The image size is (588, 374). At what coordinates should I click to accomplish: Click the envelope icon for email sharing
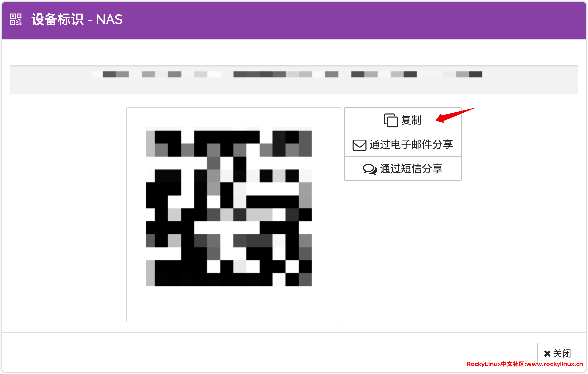coord(359,145)
